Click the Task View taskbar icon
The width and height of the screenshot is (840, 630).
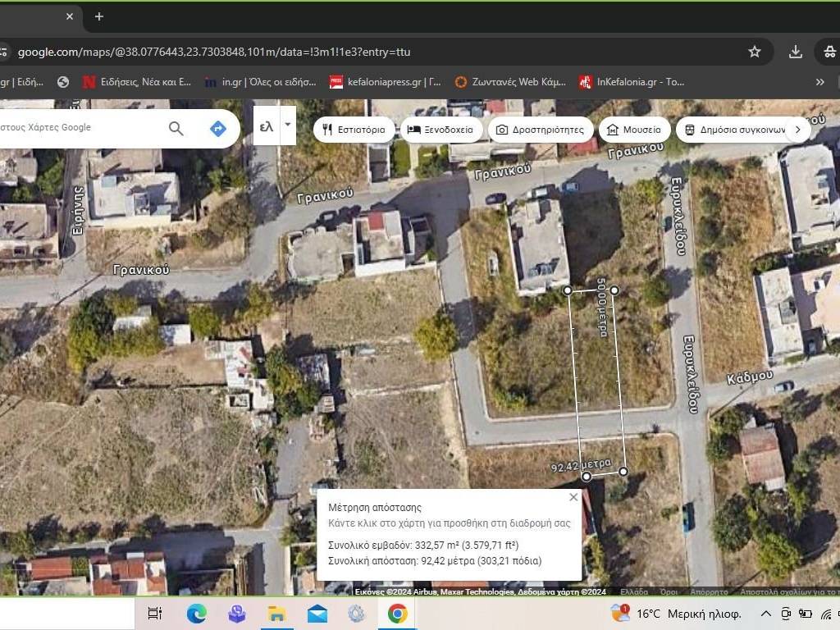point(154,613)
